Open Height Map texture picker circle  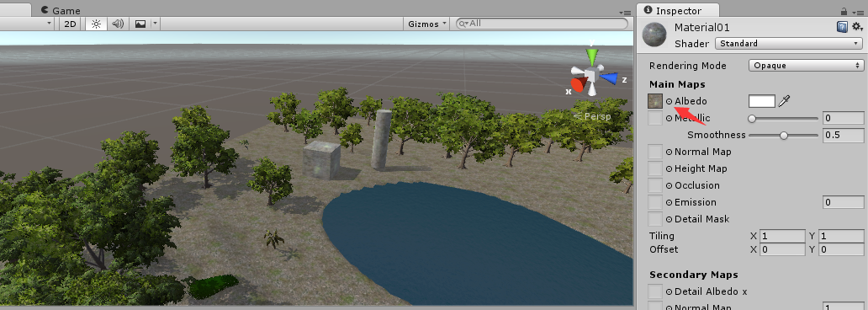click(x=670, y=168)
